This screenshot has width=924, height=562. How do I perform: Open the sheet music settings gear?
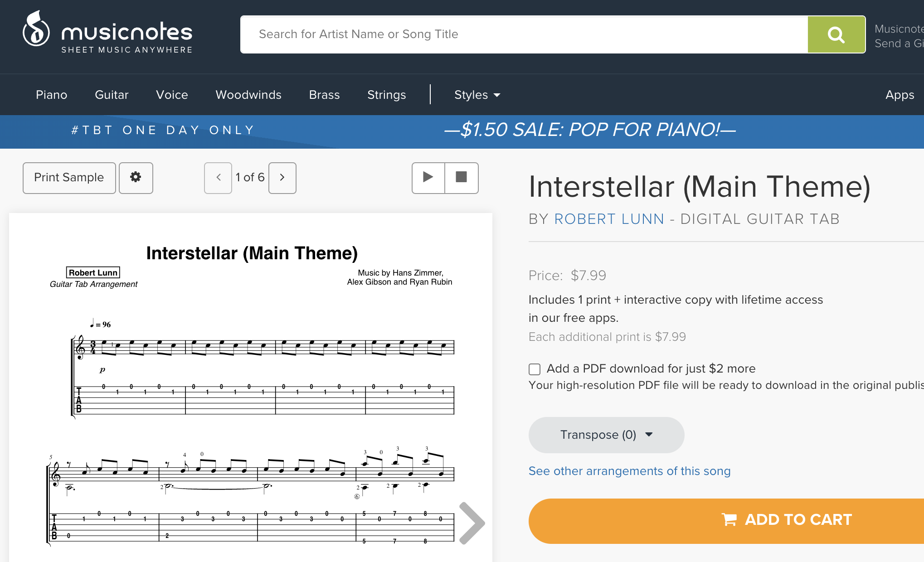pos(136,178)
